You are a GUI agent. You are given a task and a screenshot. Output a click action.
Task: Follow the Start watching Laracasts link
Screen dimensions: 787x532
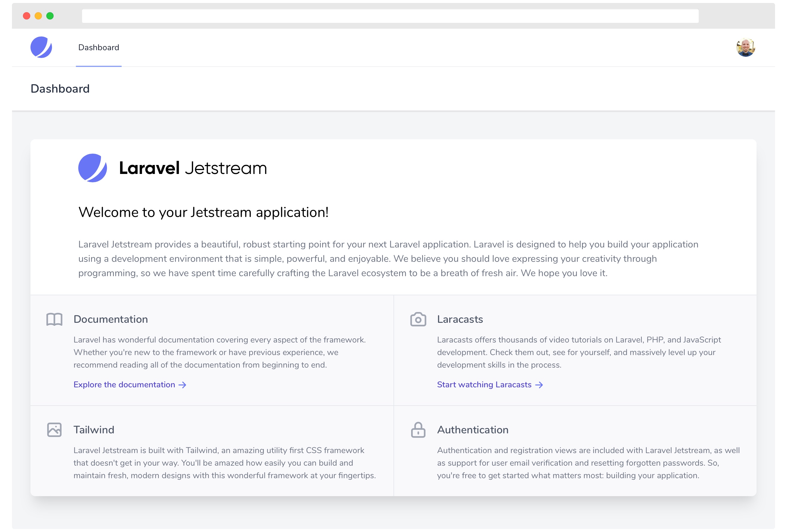pyautogui.click(x=490, y=384)
